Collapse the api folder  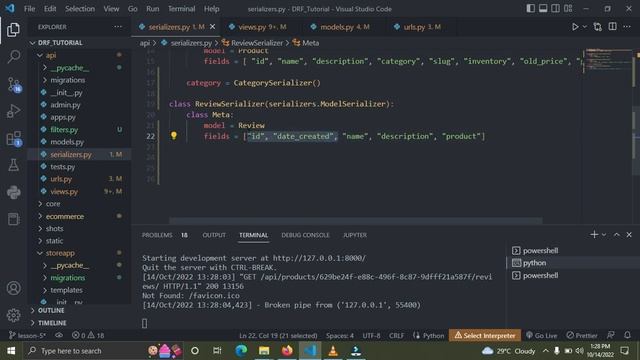tap(80, 55)
